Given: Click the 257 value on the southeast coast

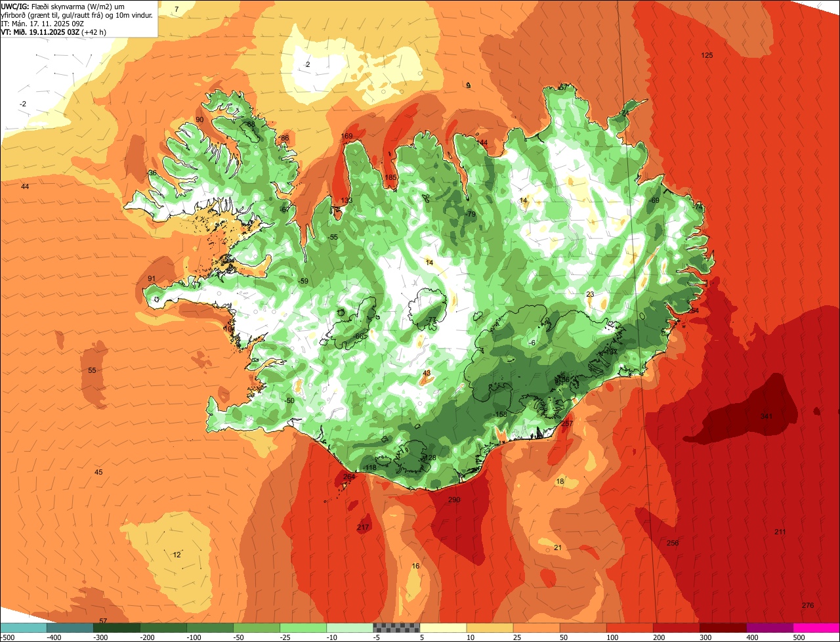Looking at the screenshot, I should click(x=568, y=423).
